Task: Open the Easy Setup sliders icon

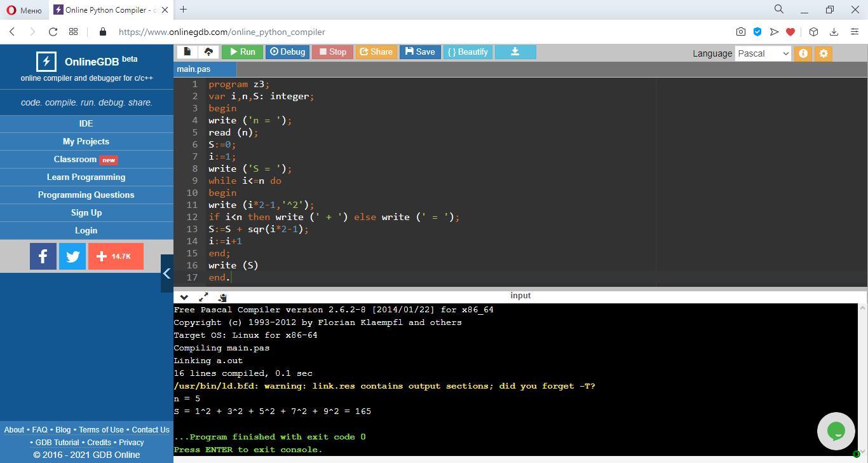Action: 855,32
